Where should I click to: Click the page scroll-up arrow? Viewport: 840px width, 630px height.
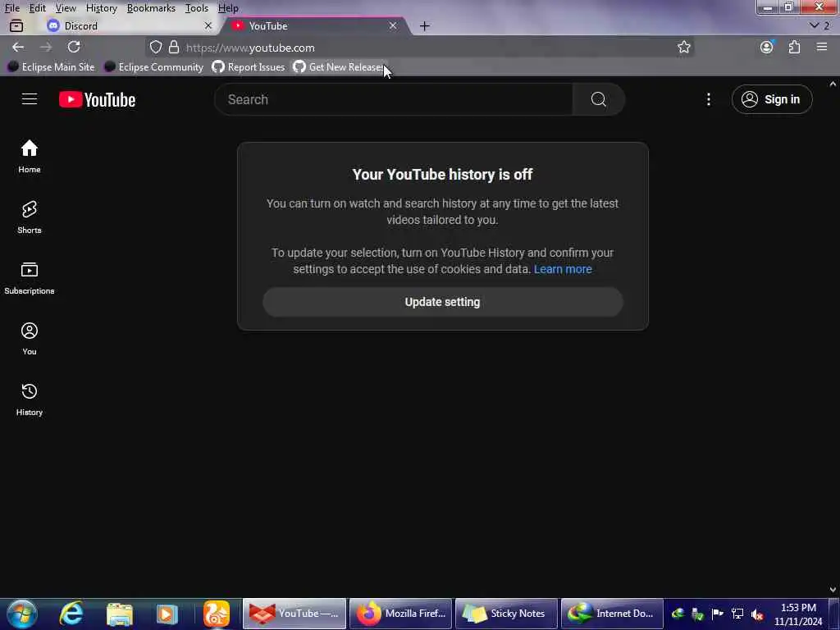(833, 84)
